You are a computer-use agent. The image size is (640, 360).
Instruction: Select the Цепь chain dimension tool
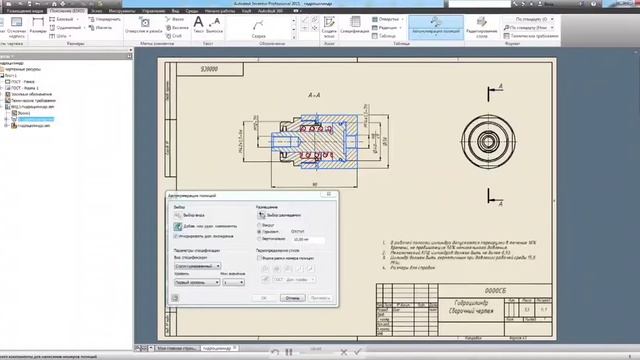point(58,36)
